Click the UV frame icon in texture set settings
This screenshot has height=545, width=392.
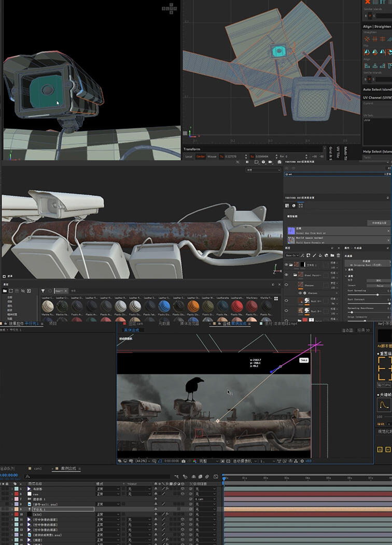pyautogui.click(x=301, y=205)
